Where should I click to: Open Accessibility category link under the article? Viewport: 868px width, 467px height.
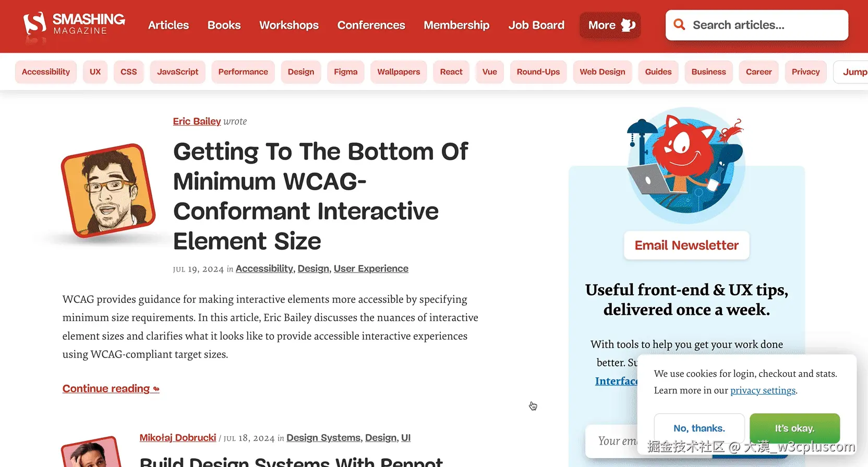pos(264,268)
